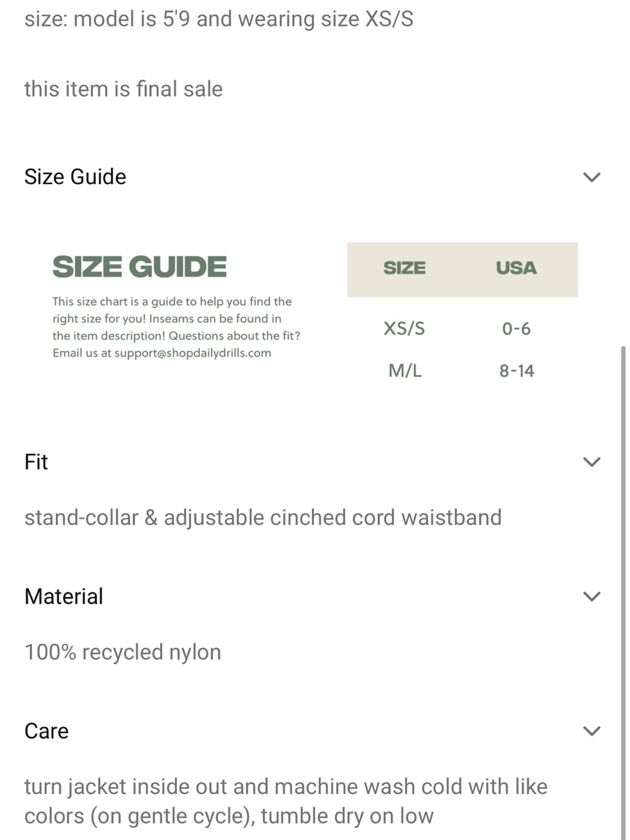The image size is (630, 840).
Task: Tap the Material section heading
Action: 64,596
